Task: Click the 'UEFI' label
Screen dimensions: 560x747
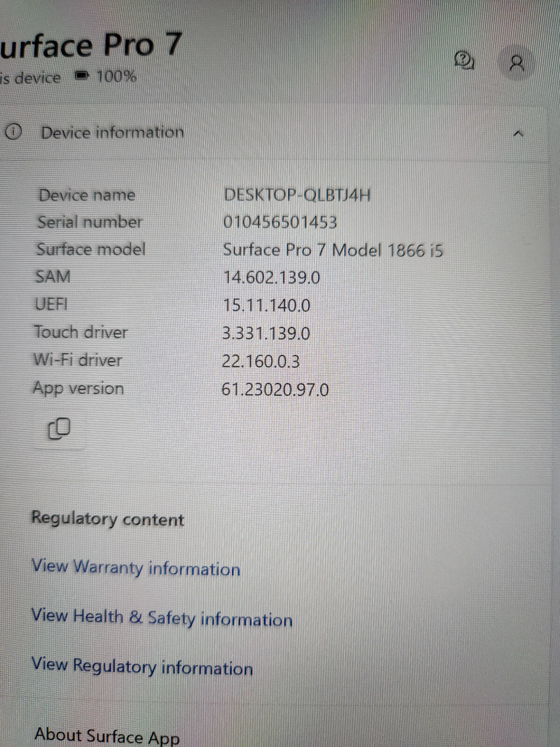Action: pos(51,304)
